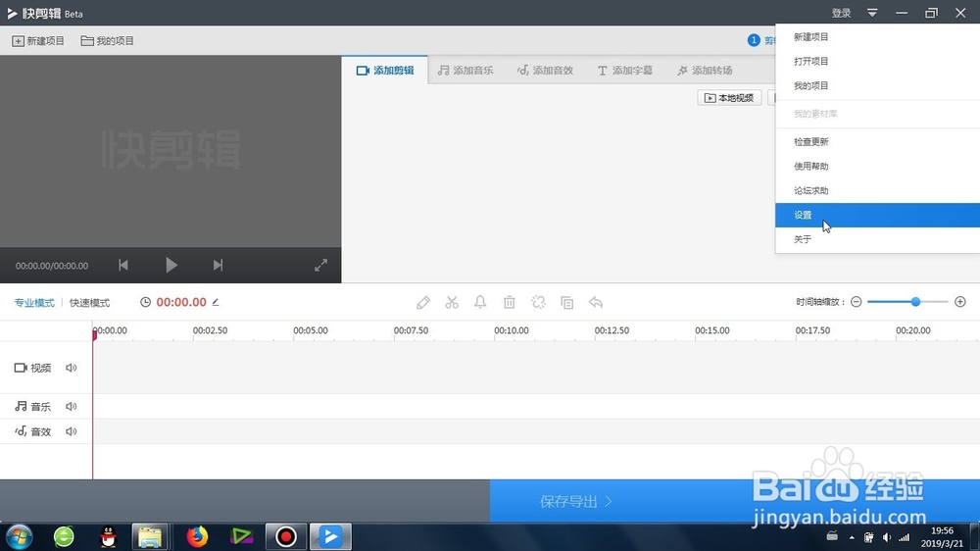The image size is (980, 551).
Task: Switch to 专业模式
Action: click(34, 303)
